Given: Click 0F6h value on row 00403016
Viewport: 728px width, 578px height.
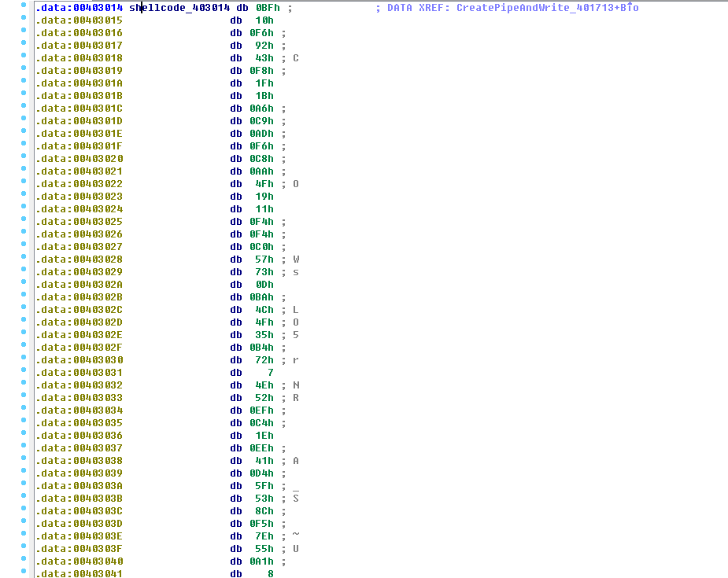Looking at the screenshot, I should tap(262, 33).
